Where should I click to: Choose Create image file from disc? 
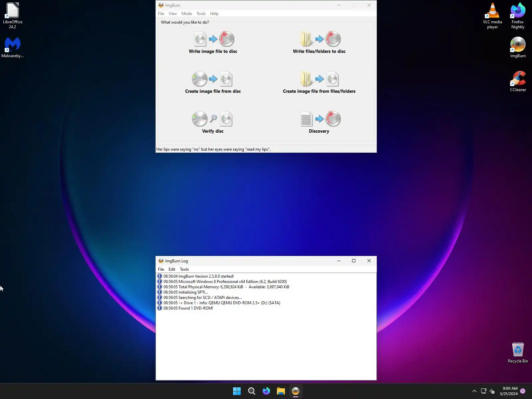pos(213,82)
